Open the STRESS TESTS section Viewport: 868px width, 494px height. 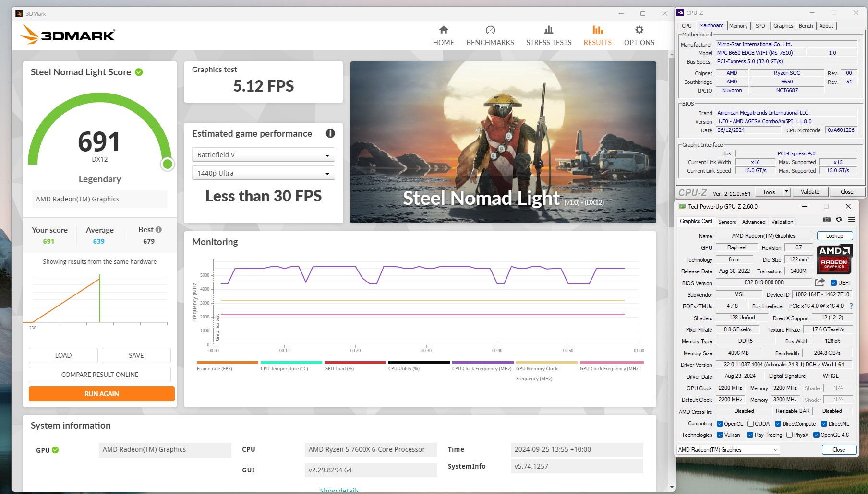pos(549,36)
